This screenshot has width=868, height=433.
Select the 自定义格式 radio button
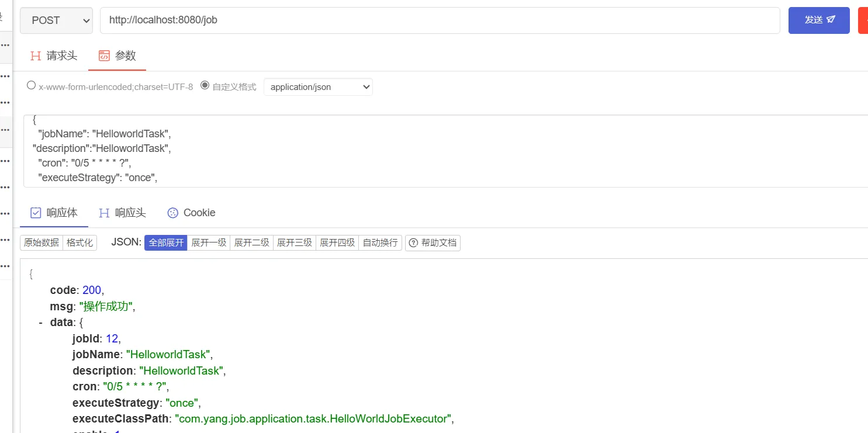tap(205, 85)
